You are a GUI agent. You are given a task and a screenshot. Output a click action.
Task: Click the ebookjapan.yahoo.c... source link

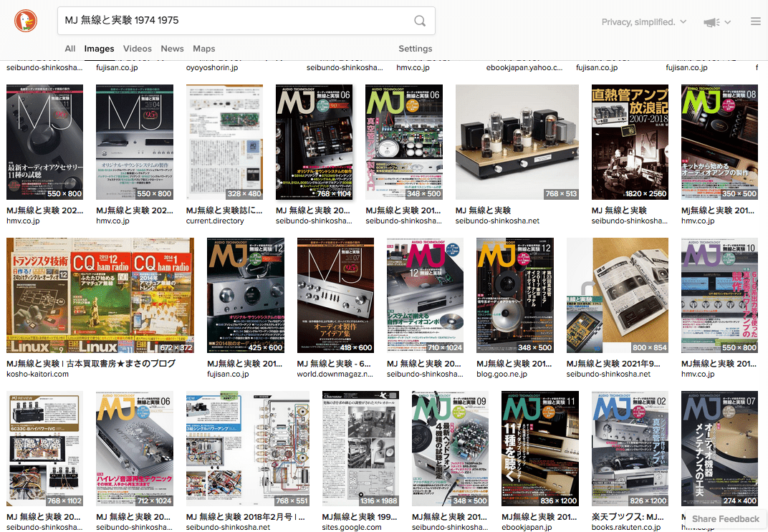point(524,67)
